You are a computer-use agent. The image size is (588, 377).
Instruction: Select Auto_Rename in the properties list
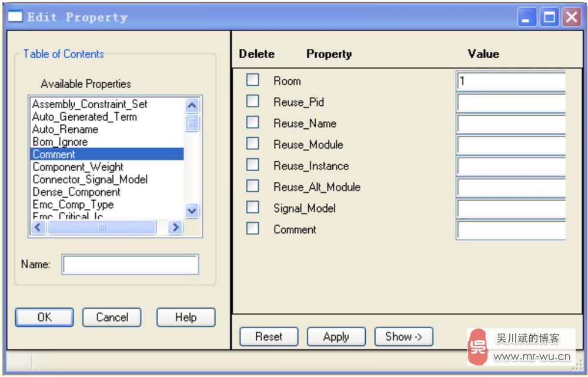click(106, 129)
